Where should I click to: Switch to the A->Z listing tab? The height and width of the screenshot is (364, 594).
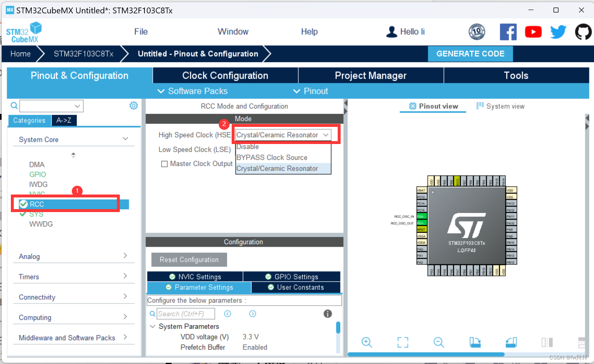(64, 120)
